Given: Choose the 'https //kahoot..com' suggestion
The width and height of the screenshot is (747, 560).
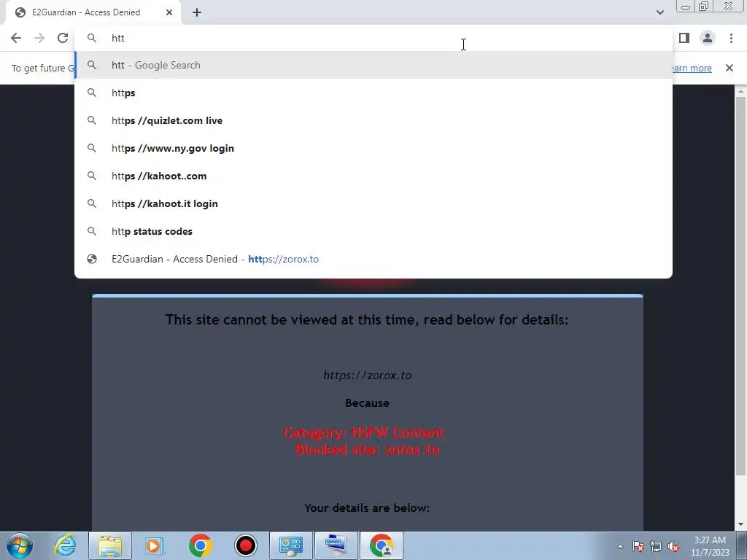Looking at the screenshot, I should pos(373,176).
